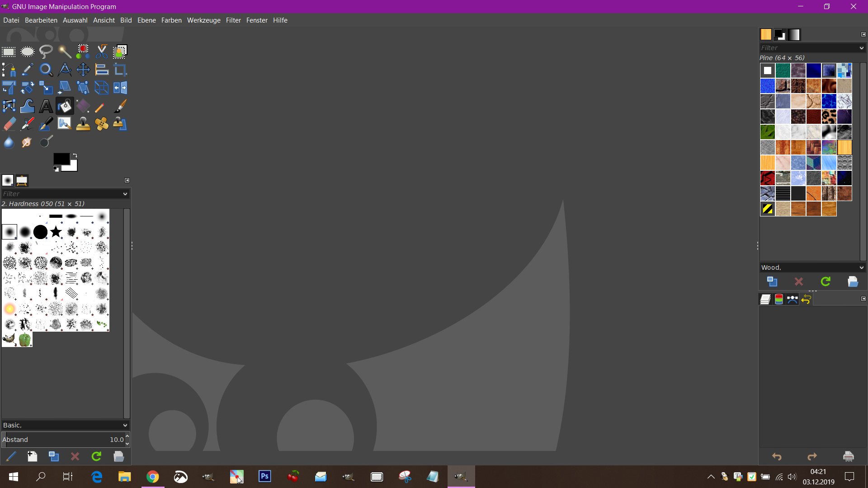Open the pattern tag dropdown showing Wood

(862, 267)
